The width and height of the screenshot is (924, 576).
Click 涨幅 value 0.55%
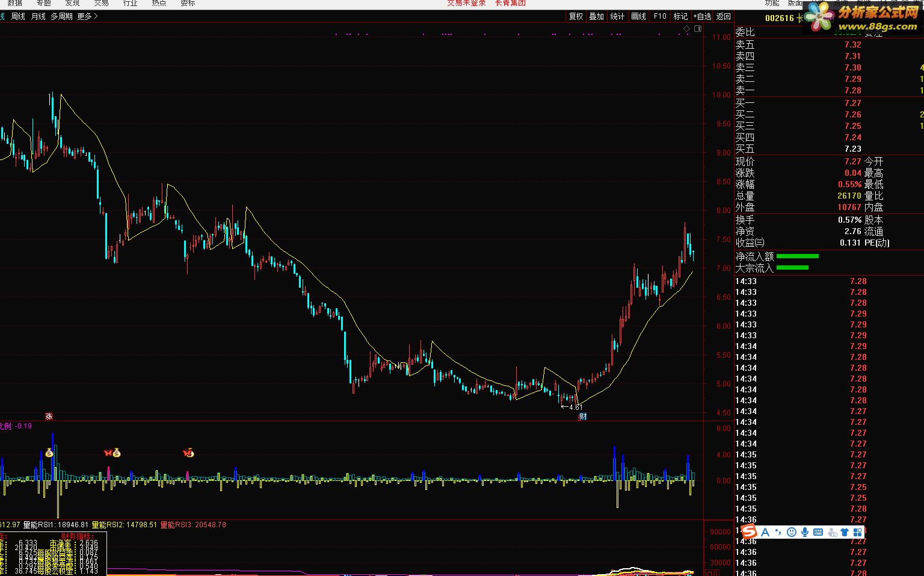(849, 184)
